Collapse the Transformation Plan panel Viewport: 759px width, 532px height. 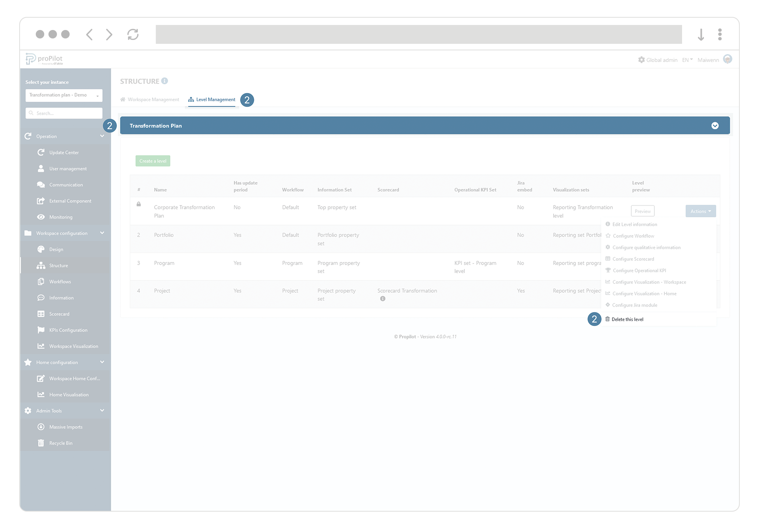click(x=715, y=126)
